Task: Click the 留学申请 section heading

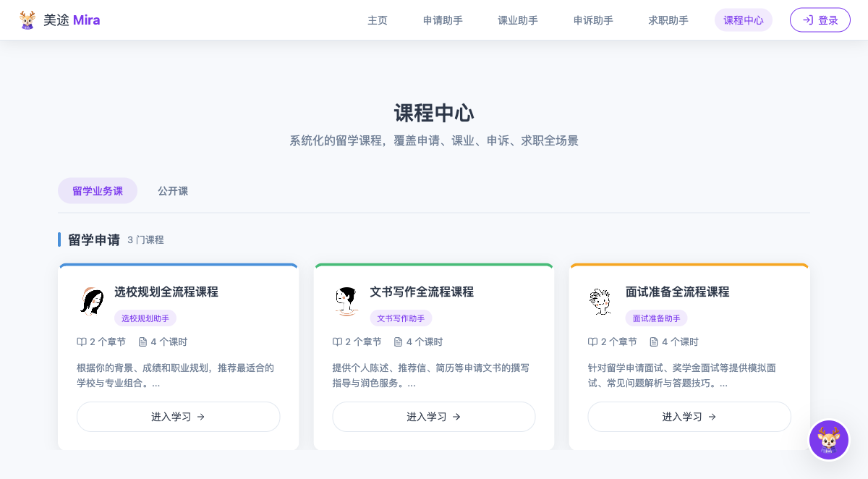Action: tap(94, 240)
